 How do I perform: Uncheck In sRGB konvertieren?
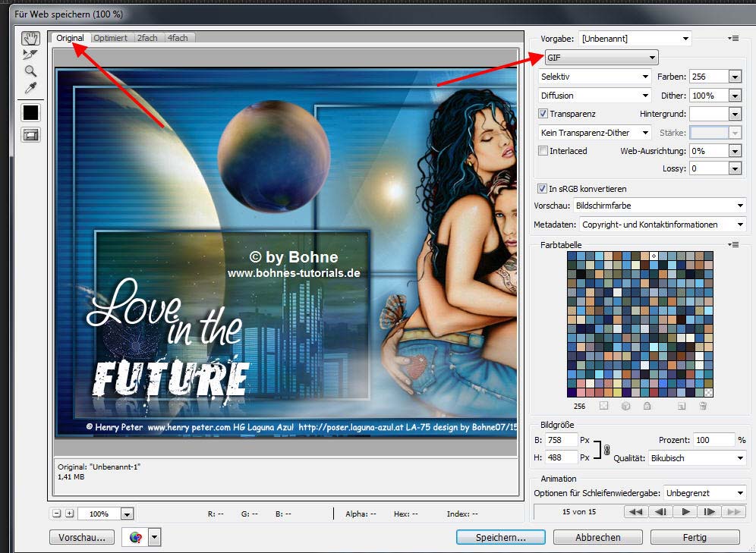[x=543, y=188]
